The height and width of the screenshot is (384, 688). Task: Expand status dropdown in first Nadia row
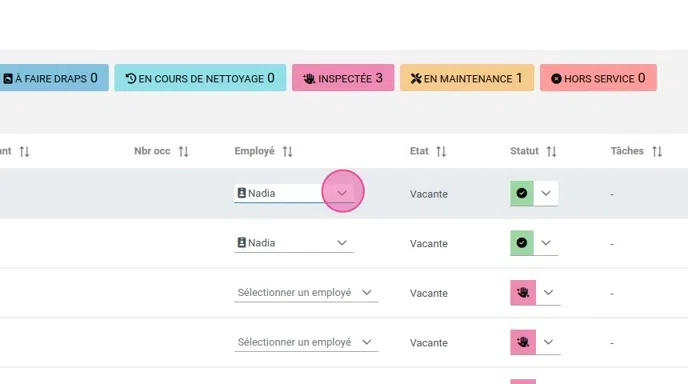click(546, 193)
